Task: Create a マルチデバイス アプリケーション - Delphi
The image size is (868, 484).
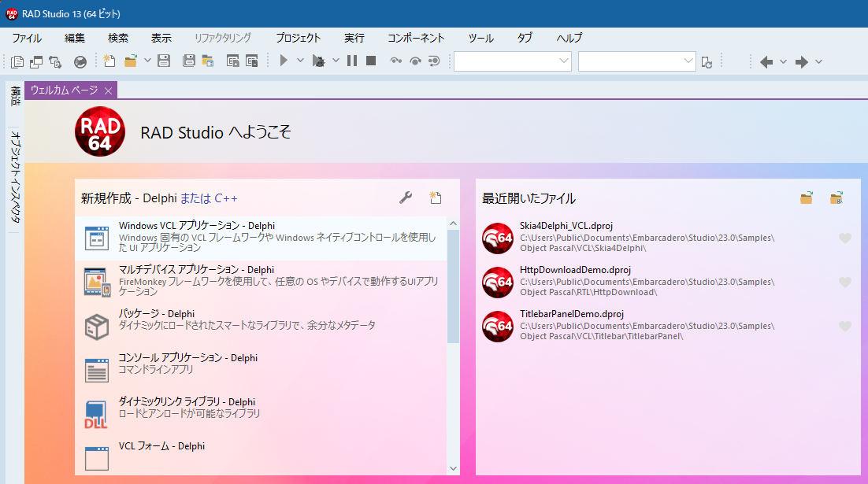Action: [x=261, y=282]
